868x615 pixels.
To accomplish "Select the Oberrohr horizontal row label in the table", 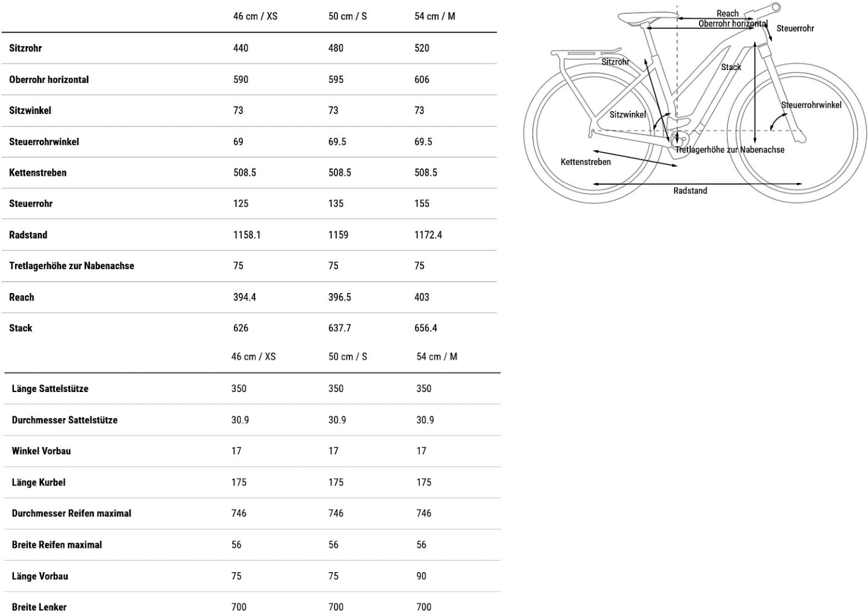I will point(49,79).
